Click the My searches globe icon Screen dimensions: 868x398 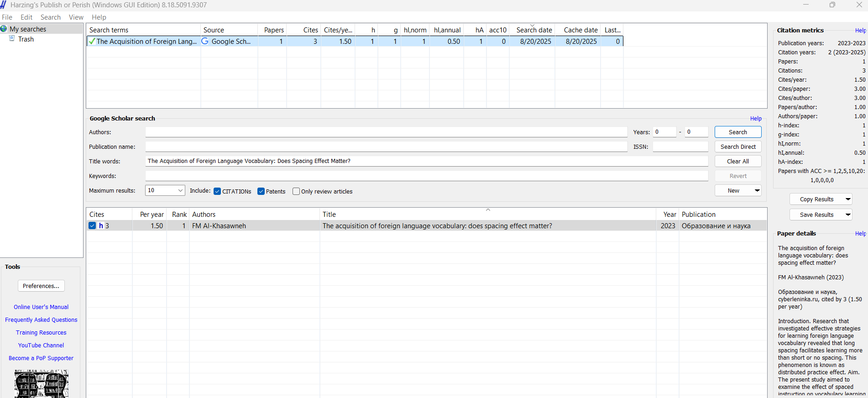pyautogui.click(x=4, y=29)
